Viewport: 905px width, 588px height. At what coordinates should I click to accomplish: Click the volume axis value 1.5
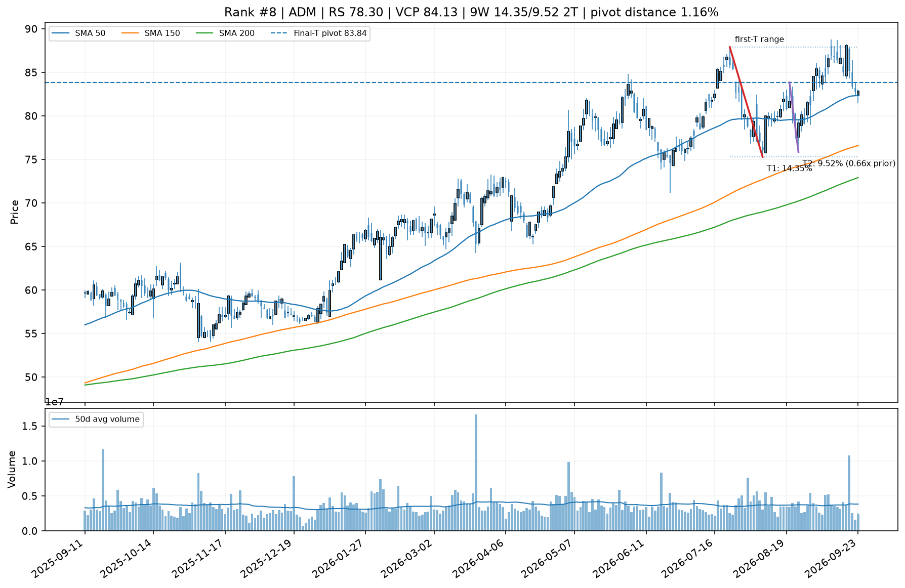click(x=31, y=427)
